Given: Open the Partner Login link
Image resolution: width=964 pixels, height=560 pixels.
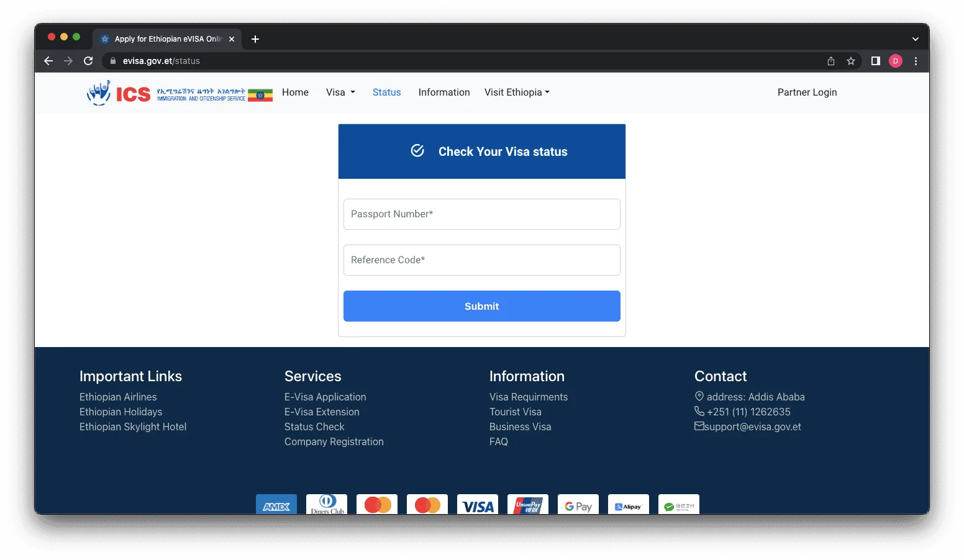Looking at the screenshot, I should 807,93.
